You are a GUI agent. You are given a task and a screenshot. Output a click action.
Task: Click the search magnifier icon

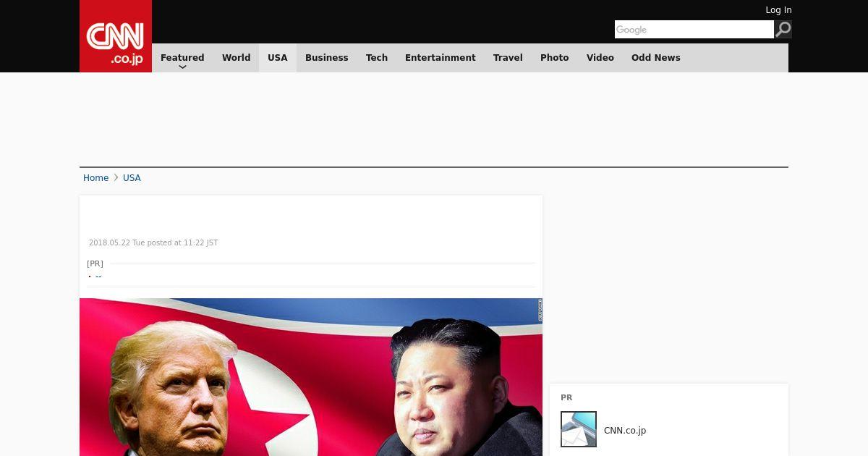click(783, 29)
